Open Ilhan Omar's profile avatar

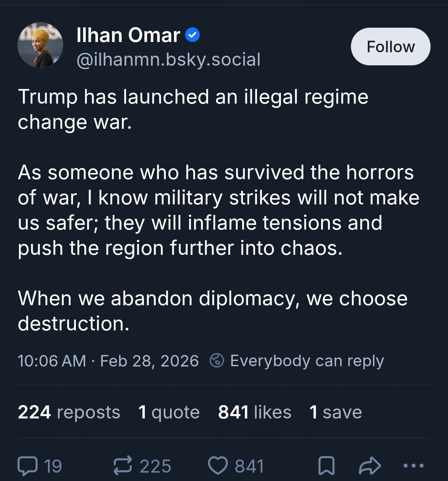coord(40,45)
